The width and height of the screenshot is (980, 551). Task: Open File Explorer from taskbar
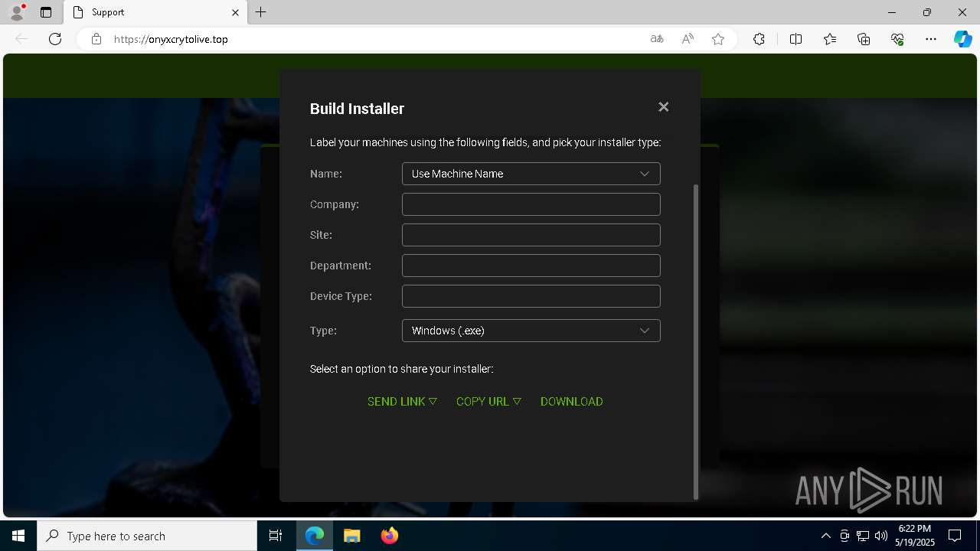pyautogui.click(x=351, y=536)
